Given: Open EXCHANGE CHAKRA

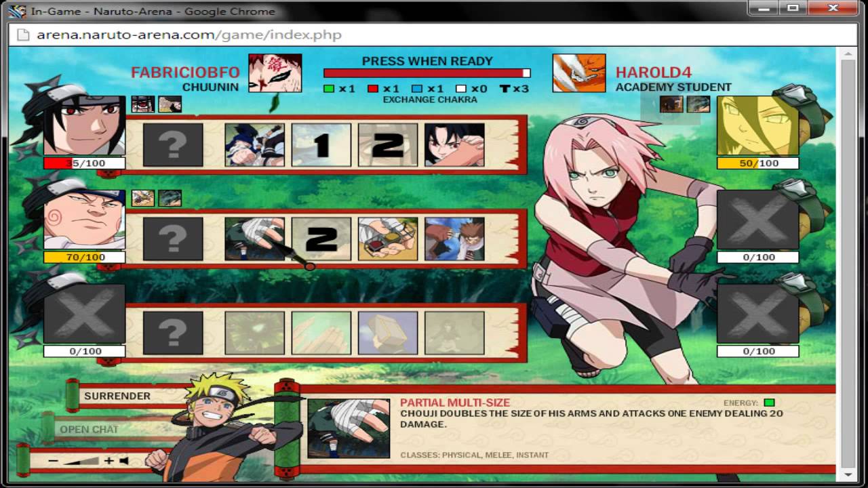Looking at the screenshot, I should point(430,100).
